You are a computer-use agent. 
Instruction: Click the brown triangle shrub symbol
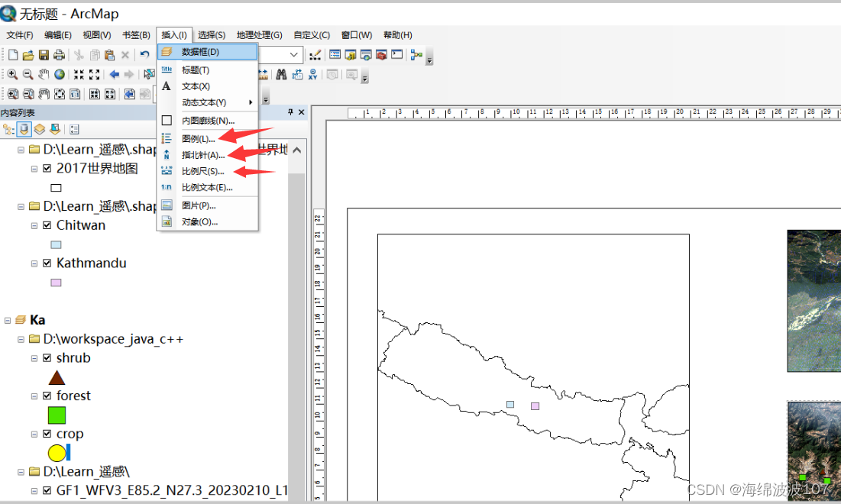pos(57,377)
